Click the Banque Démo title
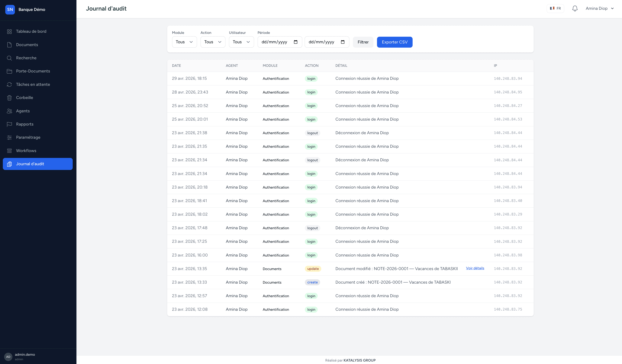622x364 pixels. click(32, 9)
